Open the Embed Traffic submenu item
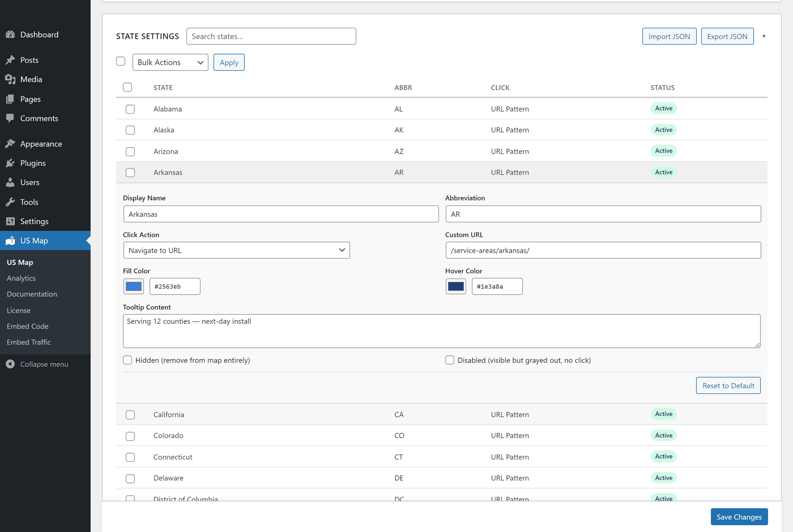This screenshot has width=793, height=532. pyautogui.click(x=29, y=342)
